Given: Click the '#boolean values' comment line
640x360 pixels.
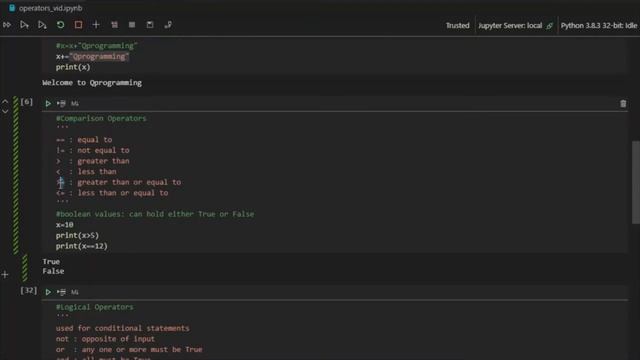Looking at the screenshot, I should click(155, 214).
